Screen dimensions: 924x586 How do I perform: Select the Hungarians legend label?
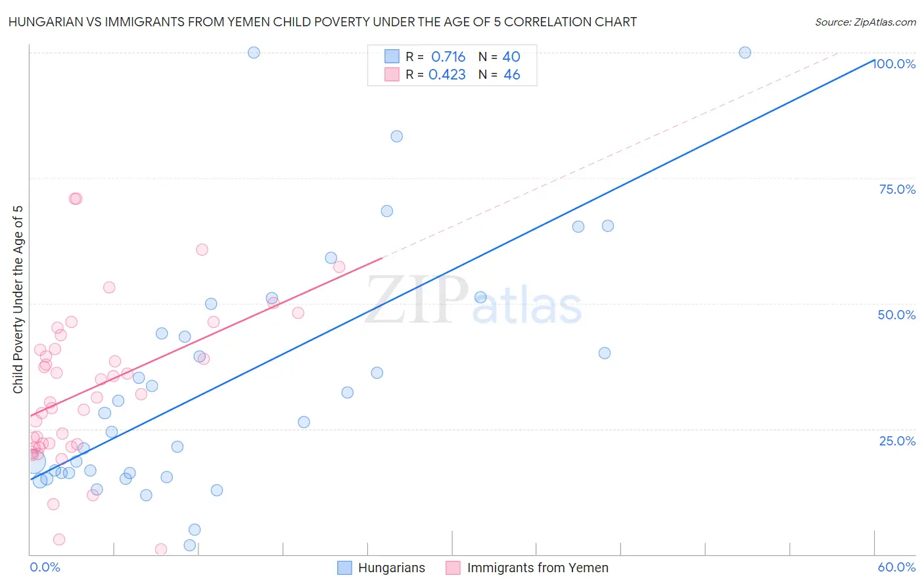coord(391,568)
